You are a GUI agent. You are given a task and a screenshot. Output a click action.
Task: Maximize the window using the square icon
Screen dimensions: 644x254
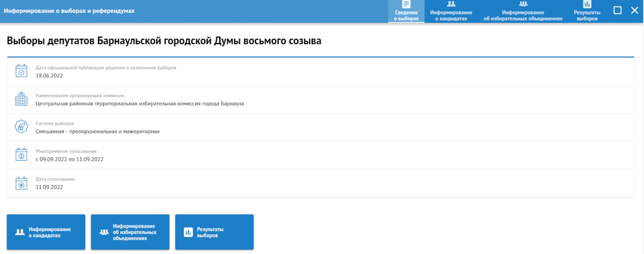point(618,10)
